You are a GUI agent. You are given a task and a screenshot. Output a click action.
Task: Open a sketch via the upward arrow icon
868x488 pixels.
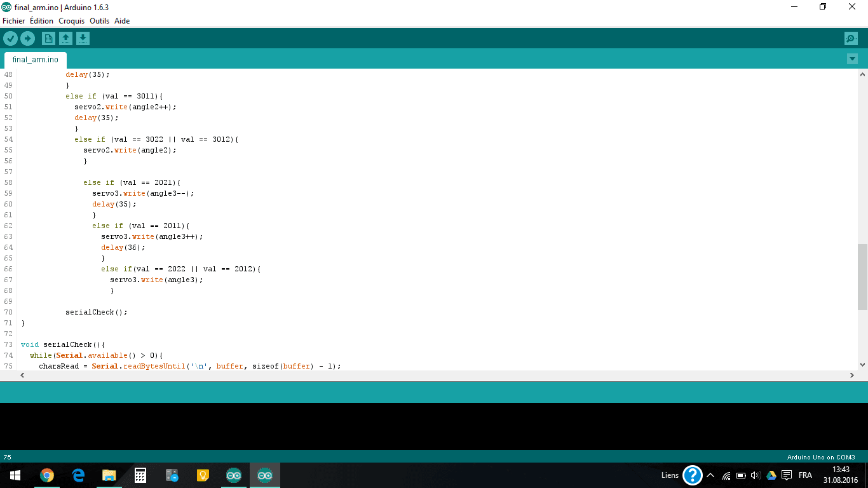[x=65, y=38]
